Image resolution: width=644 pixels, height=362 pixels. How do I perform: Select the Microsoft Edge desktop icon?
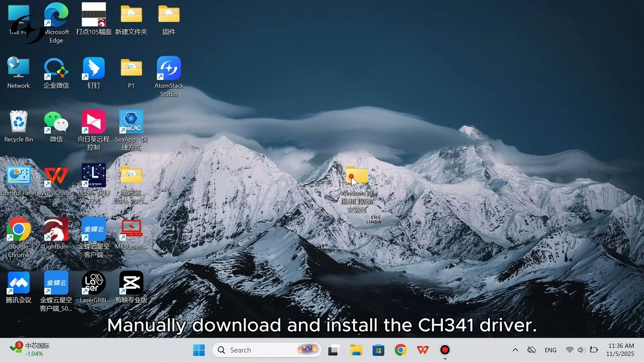[56, 23]
